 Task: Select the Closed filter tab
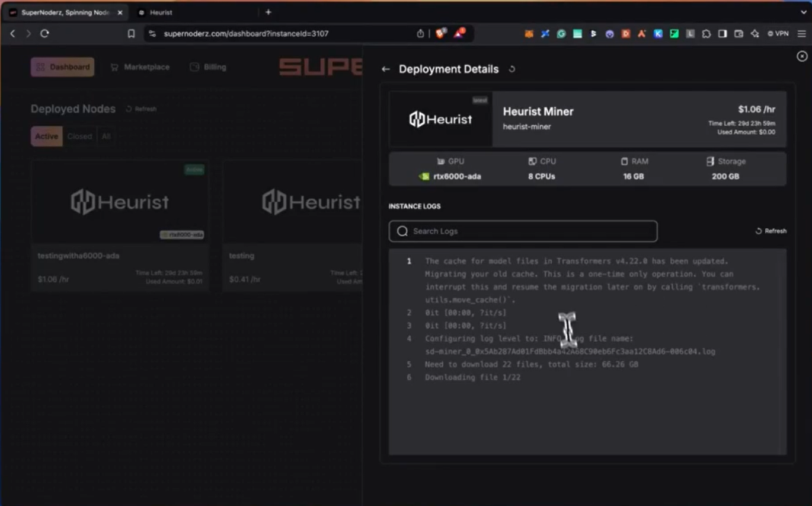(79, 136)
